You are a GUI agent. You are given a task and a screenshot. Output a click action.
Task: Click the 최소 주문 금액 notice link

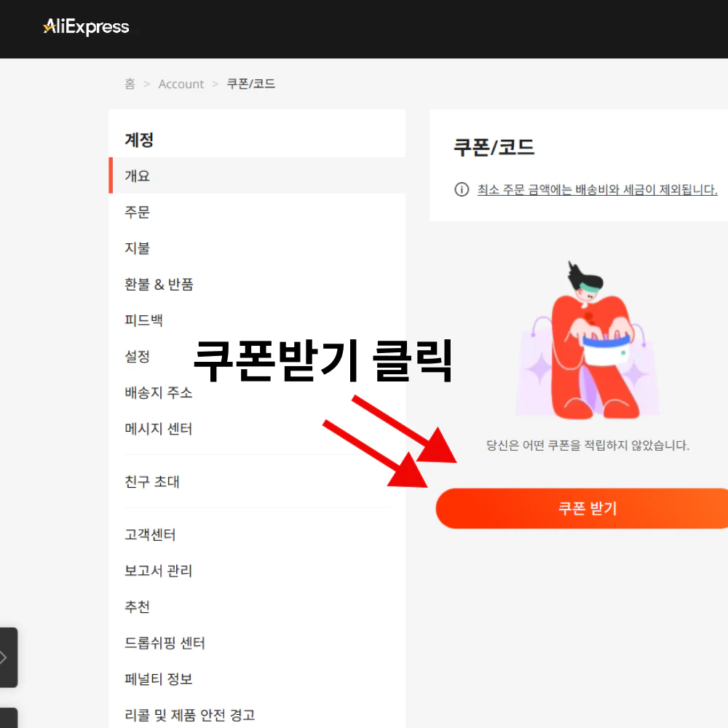[x=598, y=189]
